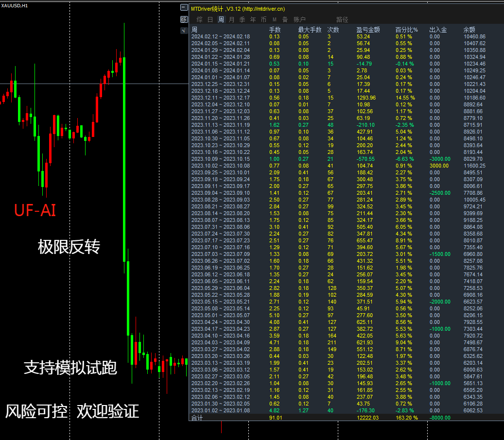Collapse the MTDriver panel using the minus control
This screenshot has width=504, height=440.
(x=184, y=8)
